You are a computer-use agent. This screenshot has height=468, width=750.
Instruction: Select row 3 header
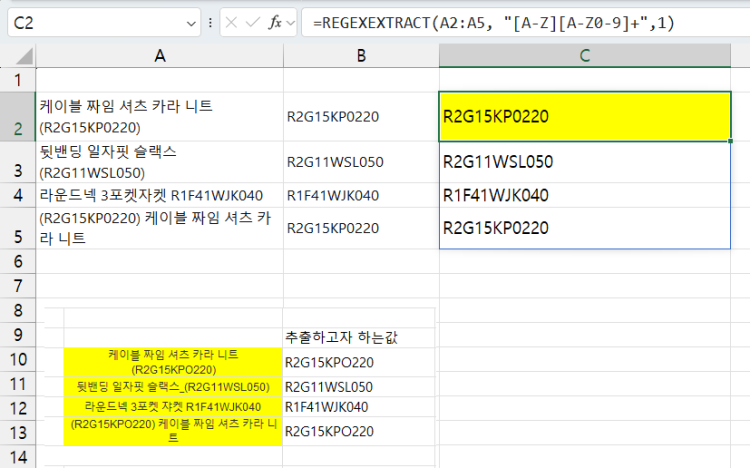[x=18, y=162]
